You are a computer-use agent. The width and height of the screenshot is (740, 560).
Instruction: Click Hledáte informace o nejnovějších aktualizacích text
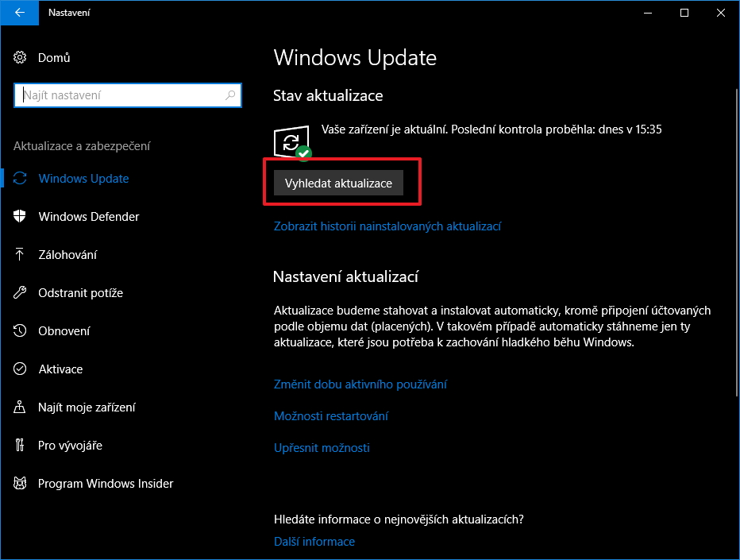tap(399, 519)
